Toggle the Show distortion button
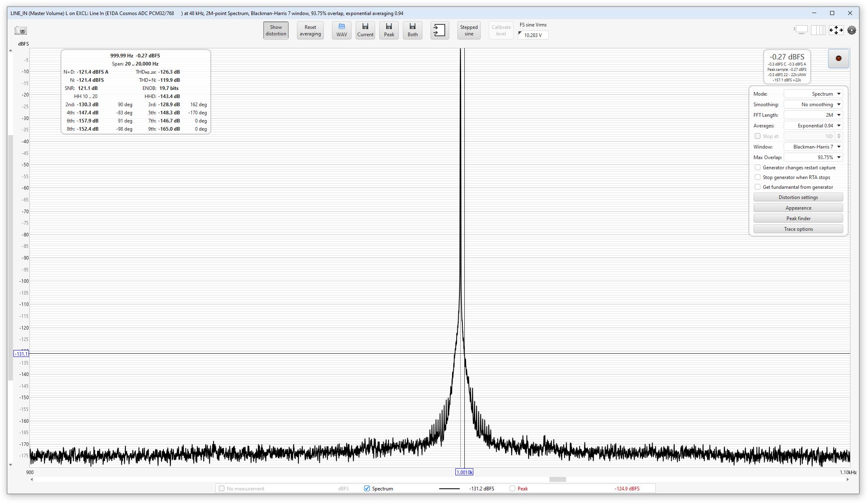The width and height of the screenshot is (868, 503). click(x=276, y=31)
